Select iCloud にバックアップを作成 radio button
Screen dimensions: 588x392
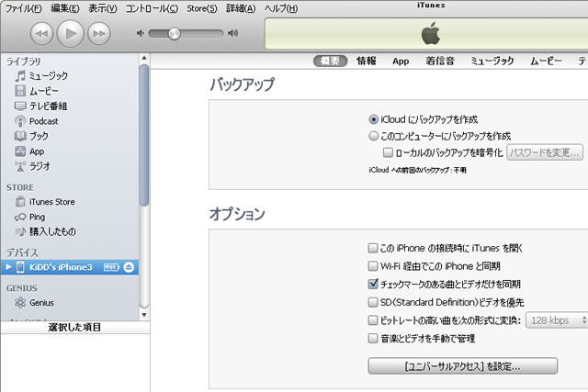374,119
